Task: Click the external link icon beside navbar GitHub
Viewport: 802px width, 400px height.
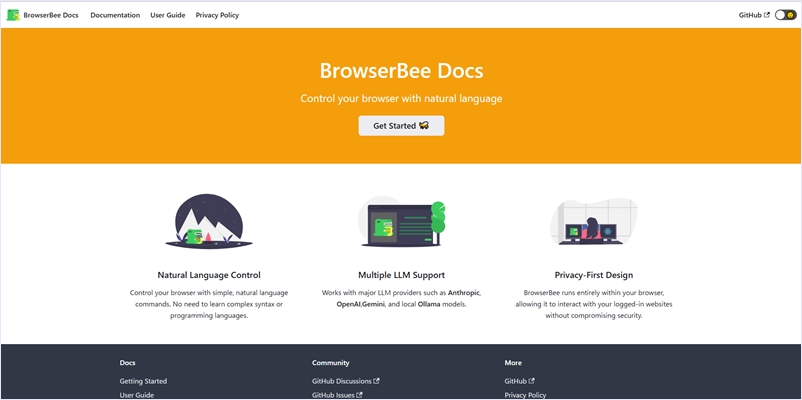Action: [x=766, y=15]
